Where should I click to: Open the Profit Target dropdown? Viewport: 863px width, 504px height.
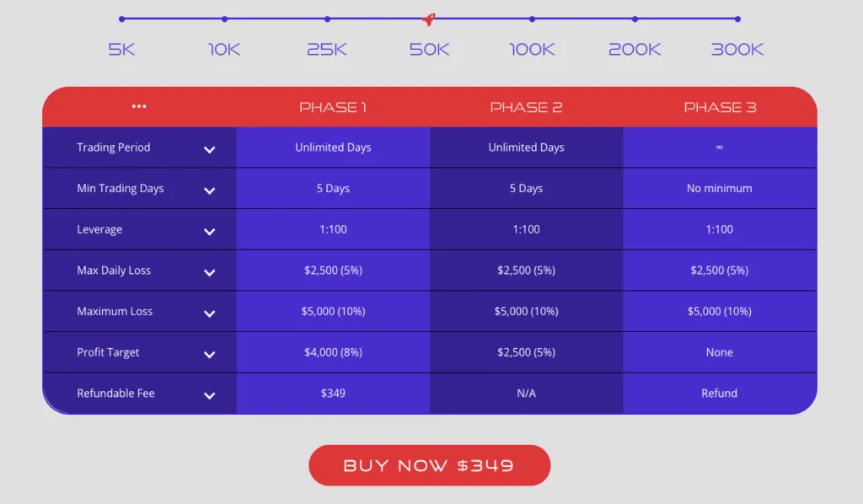[209, 354]
